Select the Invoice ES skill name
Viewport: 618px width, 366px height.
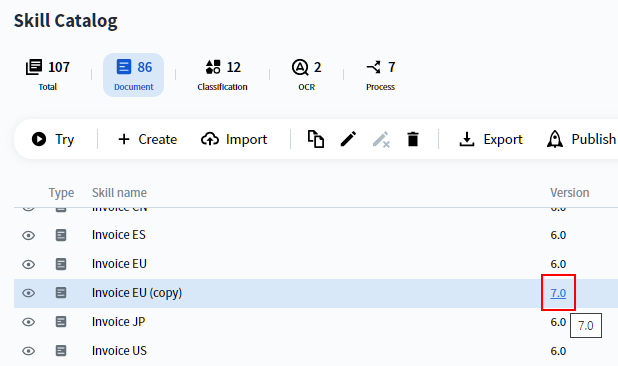pyautogui.click(x=119, y=235)
